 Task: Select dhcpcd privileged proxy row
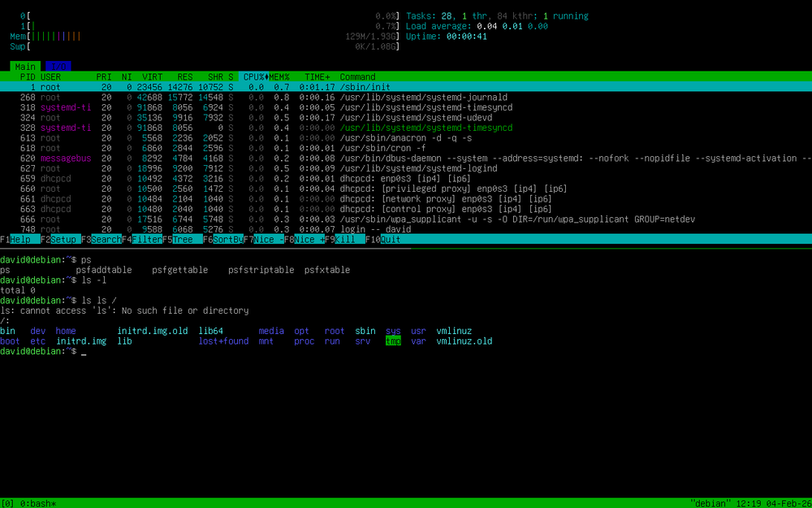pyautogui.click(x=406, y=189)
